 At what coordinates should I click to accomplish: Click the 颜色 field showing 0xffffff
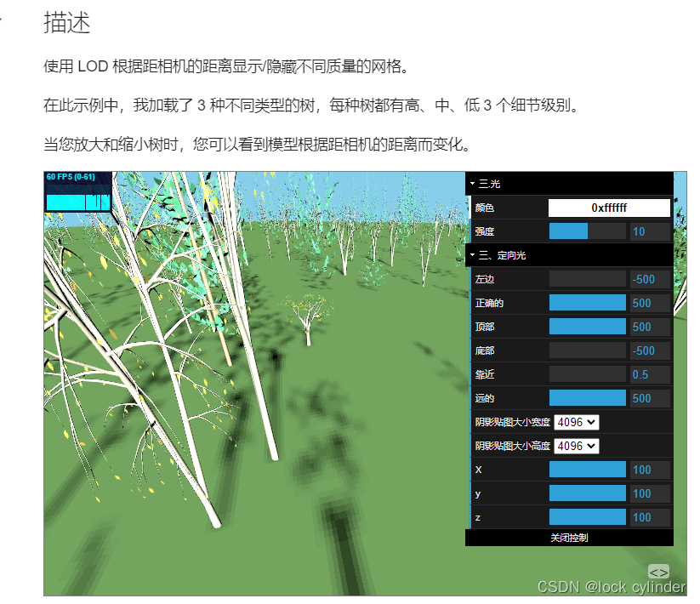click(610, 207)
